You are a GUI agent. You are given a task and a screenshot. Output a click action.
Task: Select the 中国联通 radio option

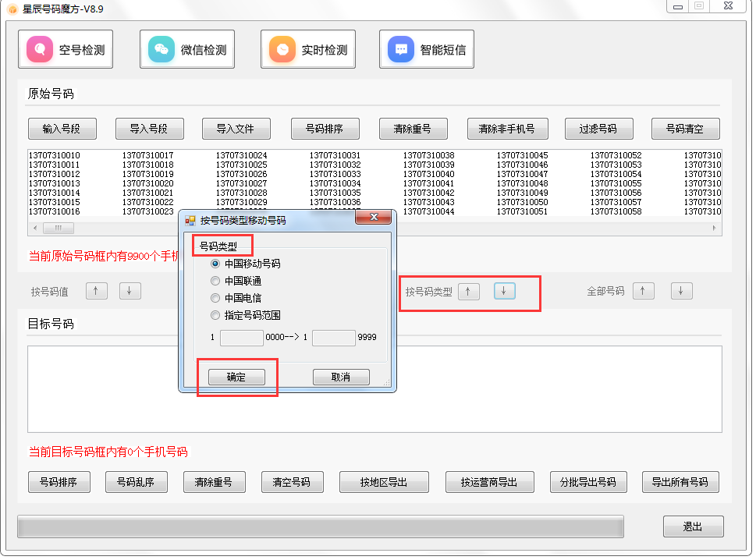coord(215,281)
